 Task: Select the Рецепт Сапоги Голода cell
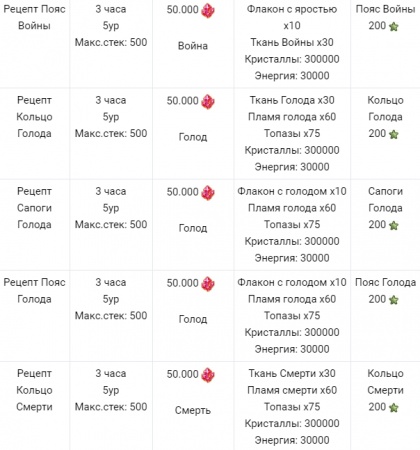pyautogui.click(x=34, y=225)
